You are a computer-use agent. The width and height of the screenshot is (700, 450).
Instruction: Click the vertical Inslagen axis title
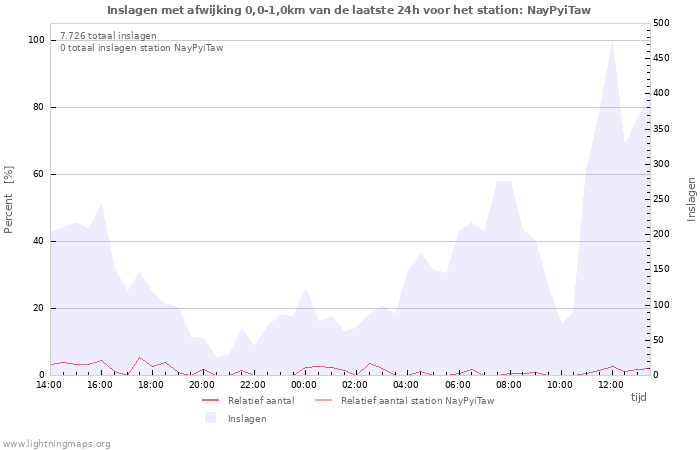(691, 199)
